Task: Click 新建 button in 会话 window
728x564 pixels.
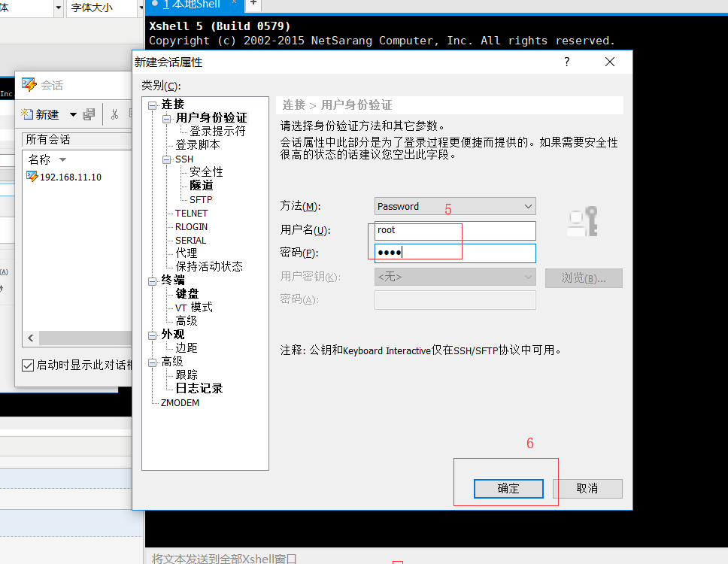Action: [x=41, y=114]
